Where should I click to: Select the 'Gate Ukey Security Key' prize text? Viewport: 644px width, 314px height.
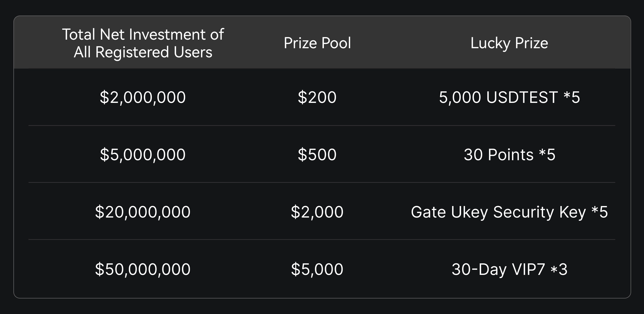(x=498, y=212)
